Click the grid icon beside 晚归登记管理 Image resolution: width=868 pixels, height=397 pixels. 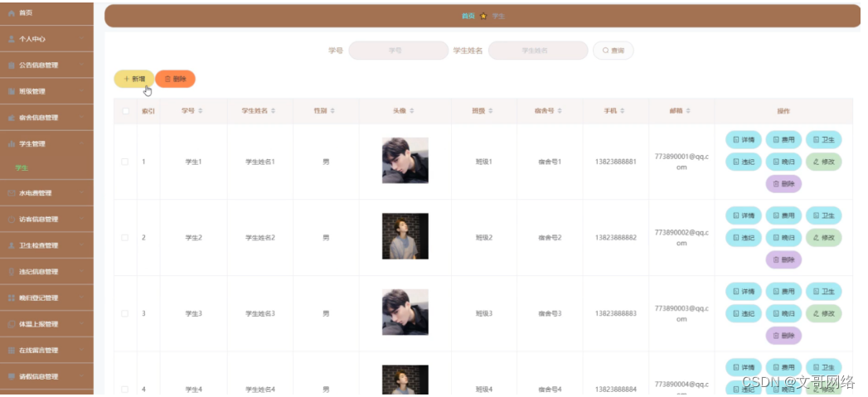(x=12, y=298)
